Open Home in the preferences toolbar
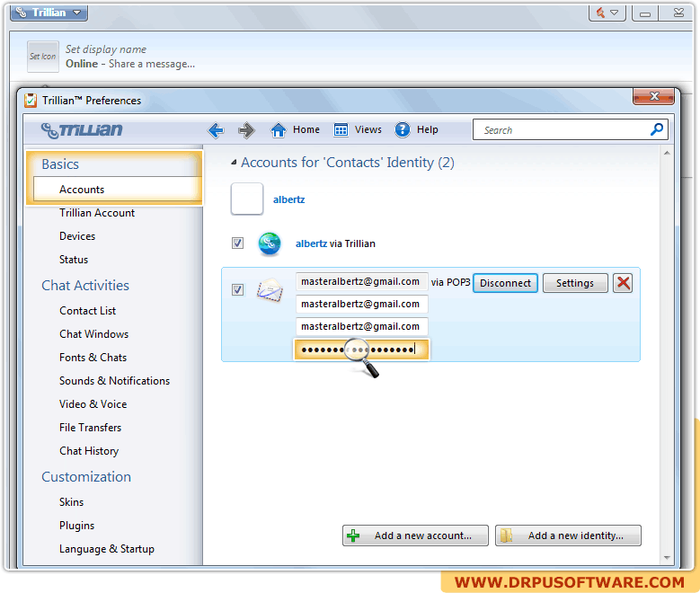This screenshot has height=593, width=700. 295,130
